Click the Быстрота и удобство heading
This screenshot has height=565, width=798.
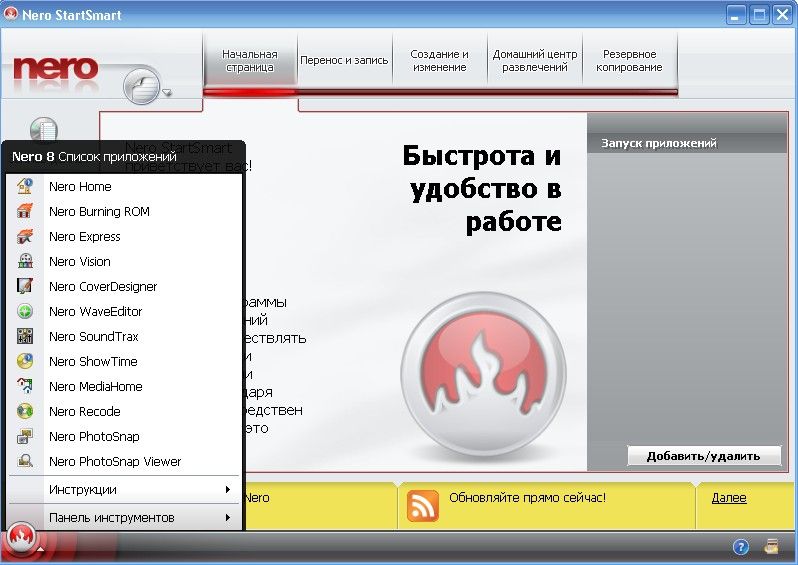click(x=484, y=188)
